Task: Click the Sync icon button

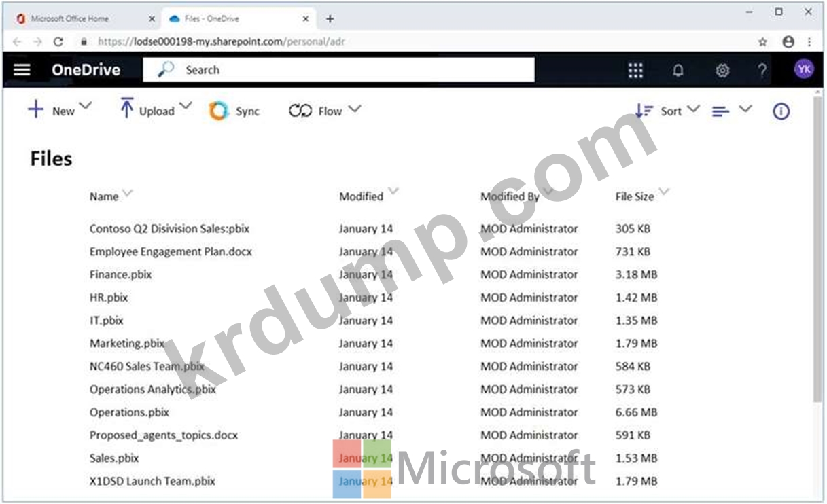Action: [x=219, y=111]
